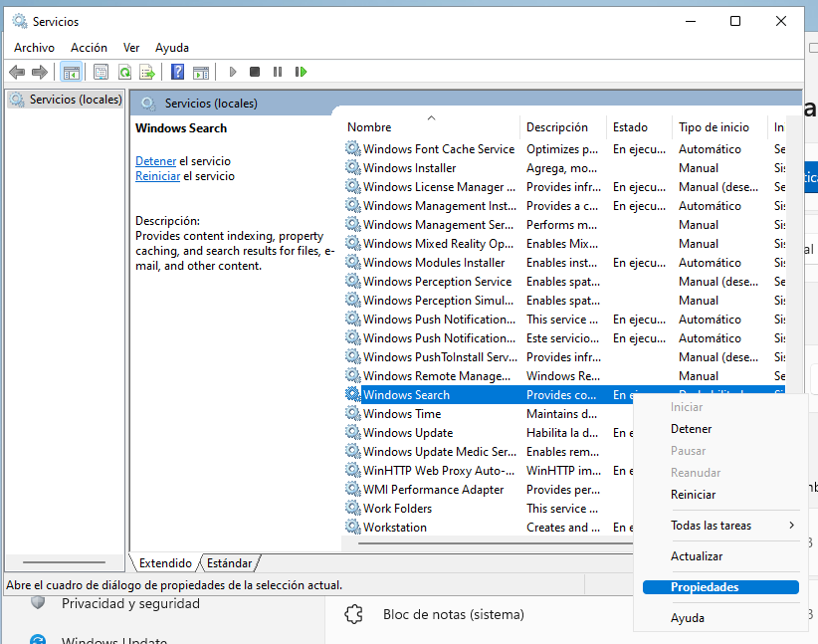This screenshot has height=644, width=818.
Task: Click the gear icon beside Work Folders
Action: pos(353,508)
